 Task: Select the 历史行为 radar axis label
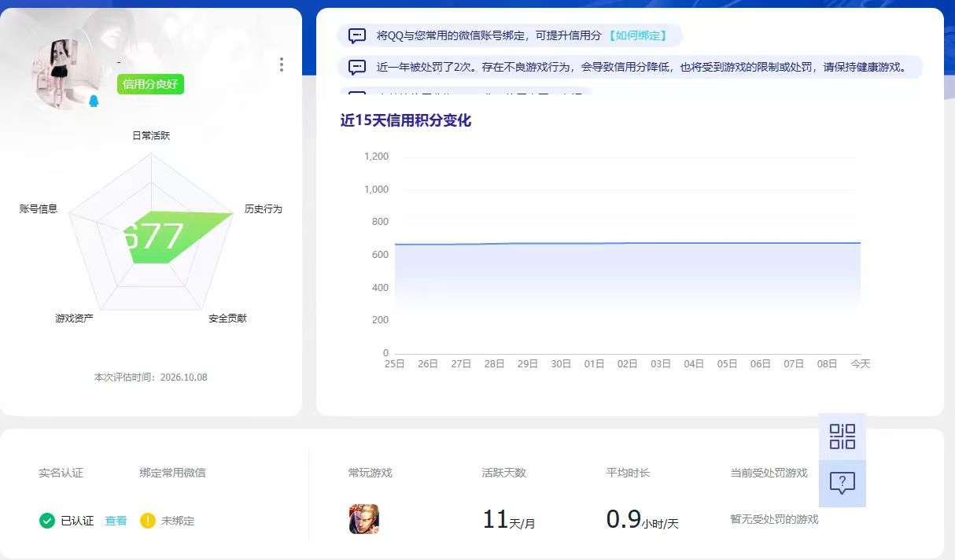[x=263, y=208]
